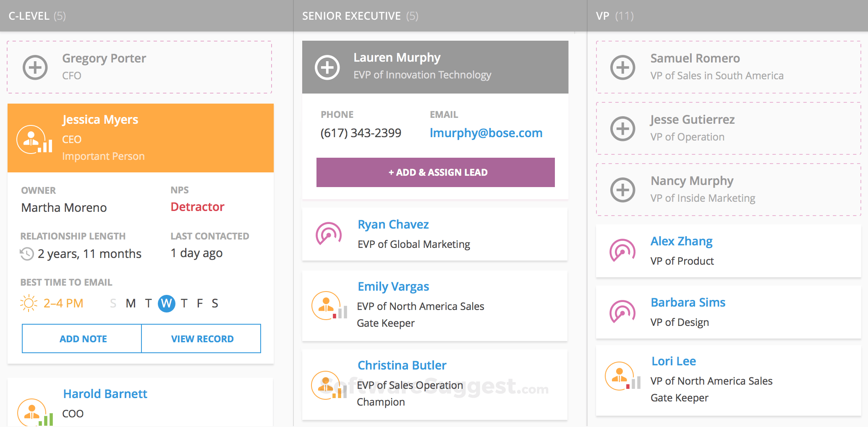The image size is (868, 427).
Task: Click the plus icon on Lauren Murphy card
Action: click(x=327, y=67)
